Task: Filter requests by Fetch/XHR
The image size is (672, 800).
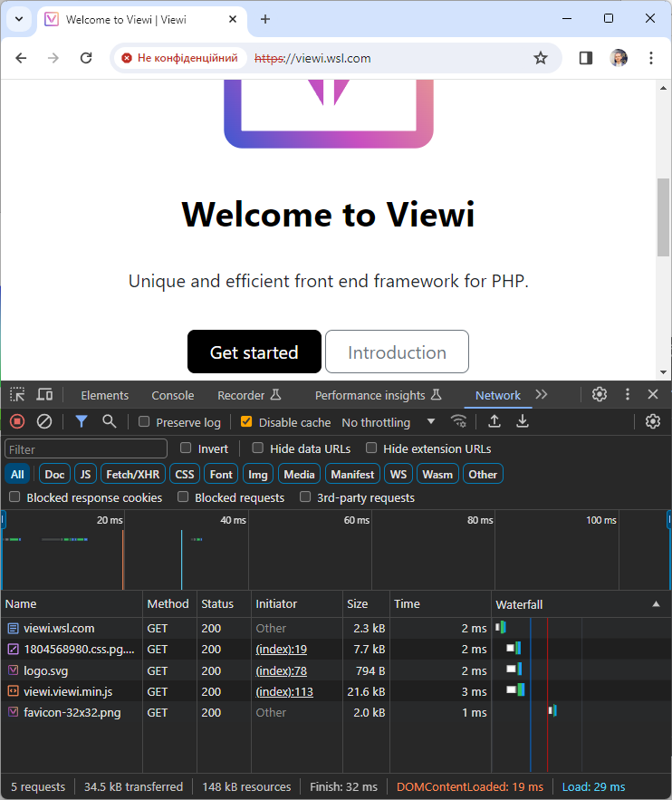Action: point(132,475)
